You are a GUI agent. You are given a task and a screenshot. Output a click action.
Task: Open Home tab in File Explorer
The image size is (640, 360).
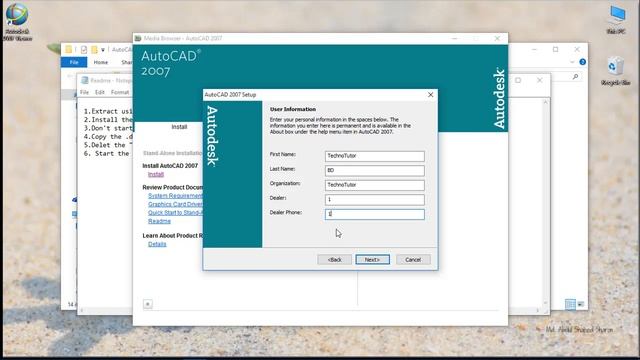(100, 62)
